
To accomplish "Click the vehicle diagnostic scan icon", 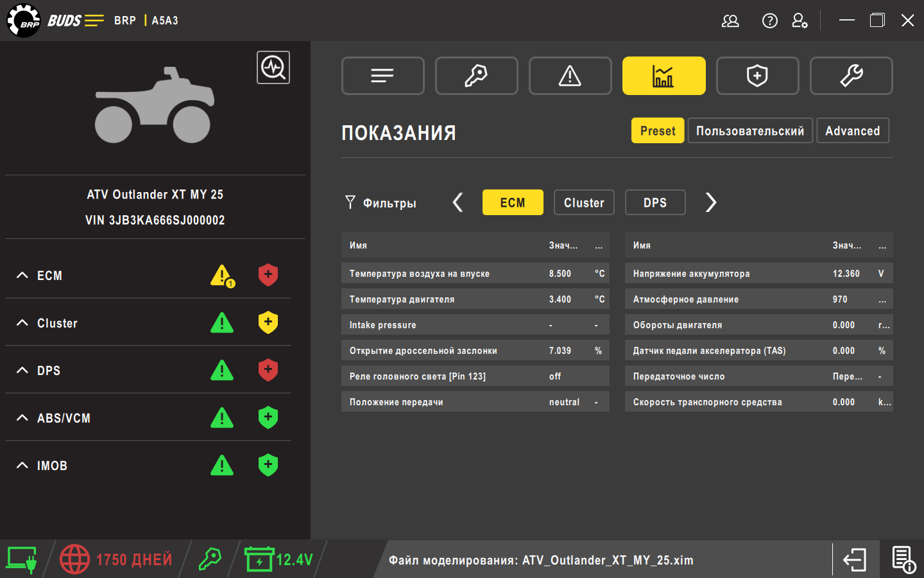I will [273, 67].
